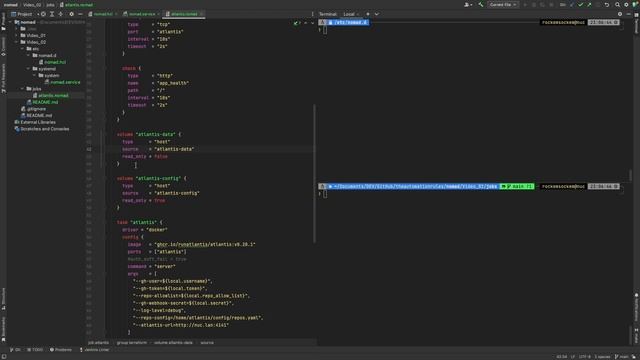The image size is (640, 360).
Task: Click the Collapse All icon in Project panel
Action: pyautogui.click(x=60, y=14)
